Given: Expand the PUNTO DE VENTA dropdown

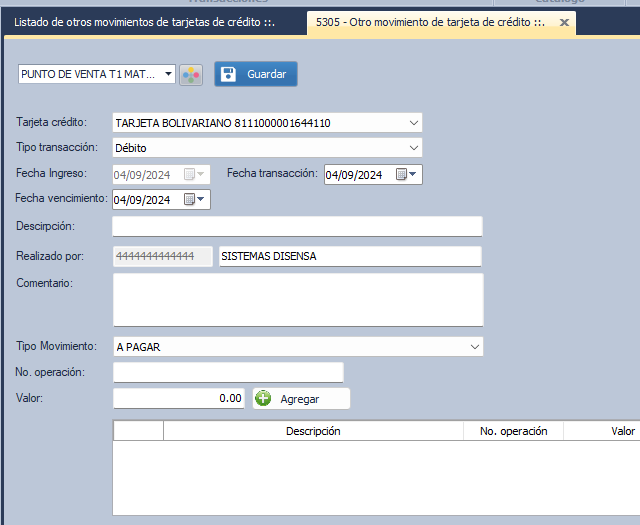Looking at the screenshot, I should [x=166, y=74].
